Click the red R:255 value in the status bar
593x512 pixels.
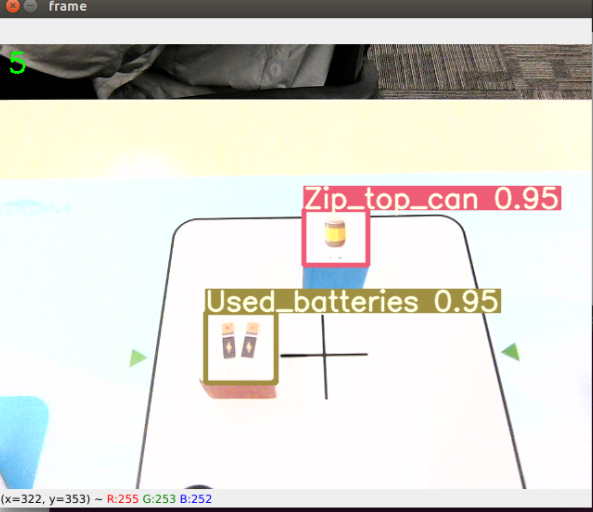click(123, 499)
